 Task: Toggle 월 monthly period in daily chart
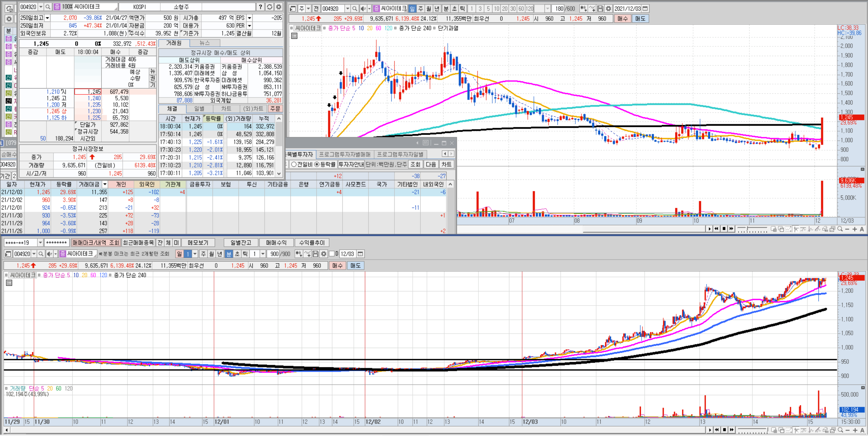click(429, 9)
